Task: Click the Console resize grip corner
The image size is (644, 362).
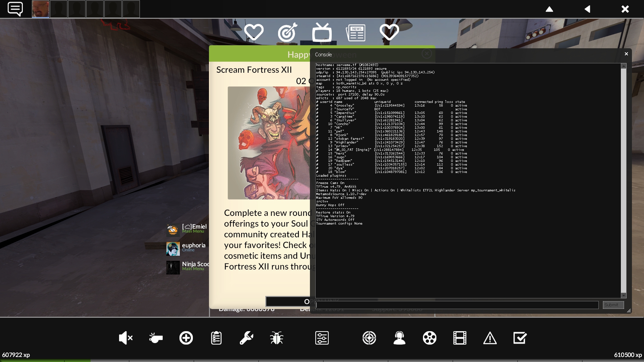Action: click(629, 311)
